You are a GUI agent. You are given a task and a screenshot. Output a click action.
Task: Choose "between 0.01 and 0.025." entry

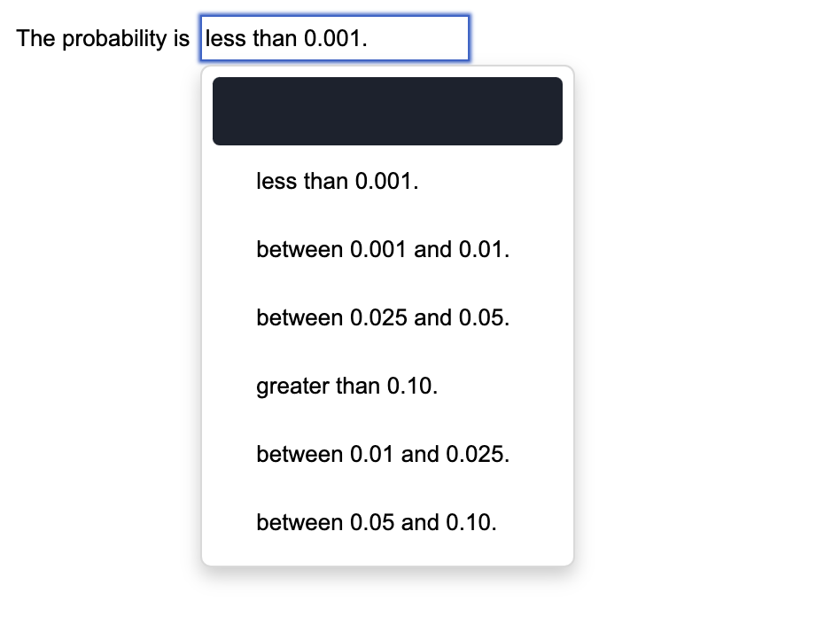tap(383, 454)
